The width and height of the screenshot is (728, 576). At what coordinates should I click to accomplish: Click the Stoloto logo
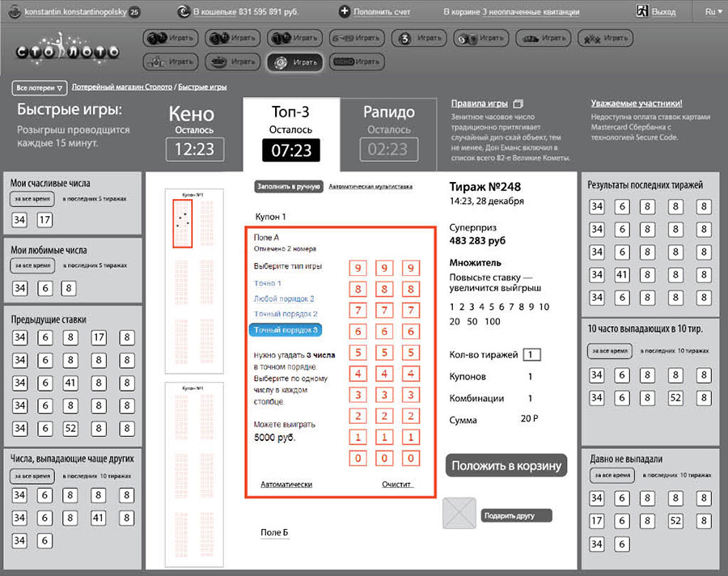[x=67, y=50]
